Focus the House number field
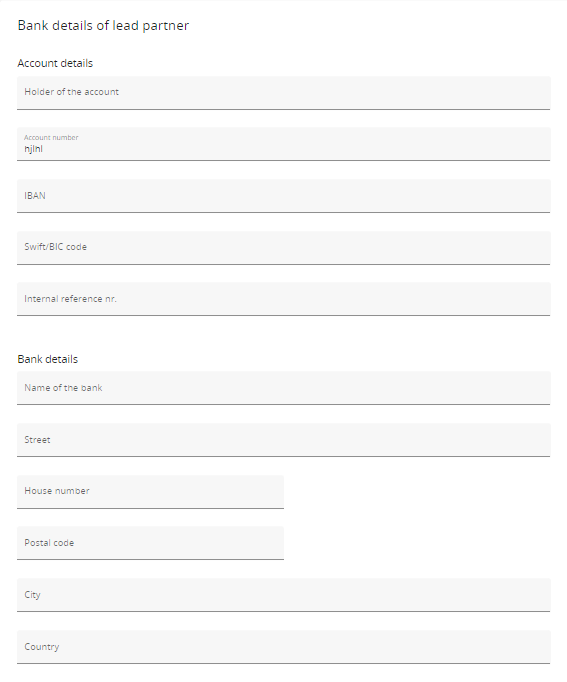The height and width of the screenshot is (682, 567). 150,491
